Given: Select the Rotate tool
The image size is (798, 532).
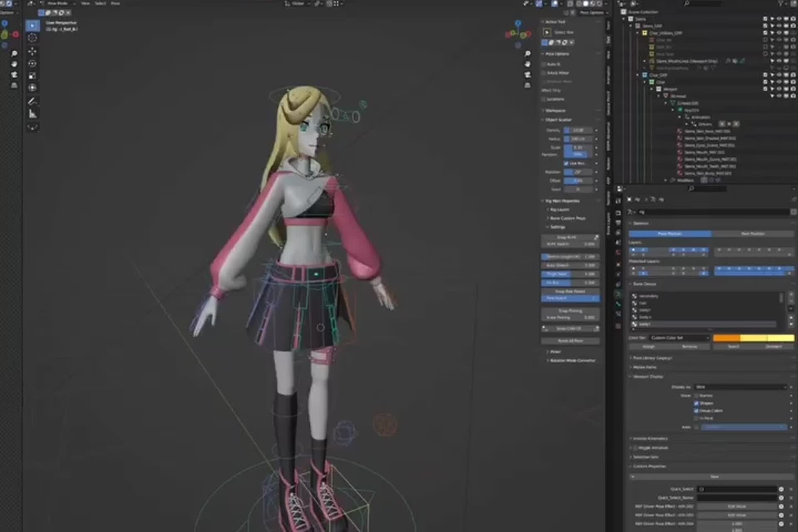Looking at the screenshot, I should tap(32, 62).
